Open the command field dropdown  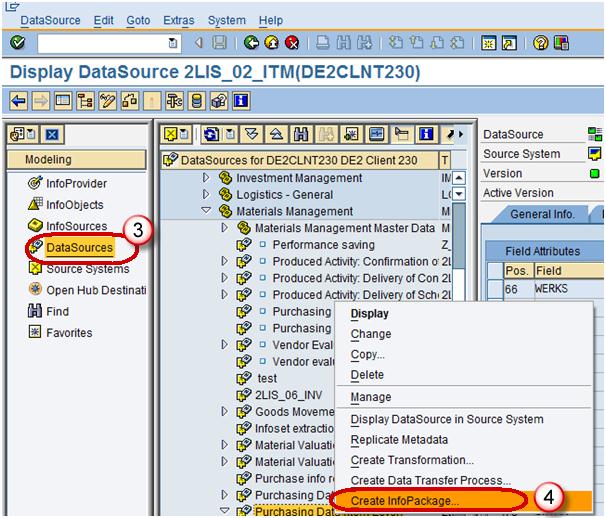173,43
